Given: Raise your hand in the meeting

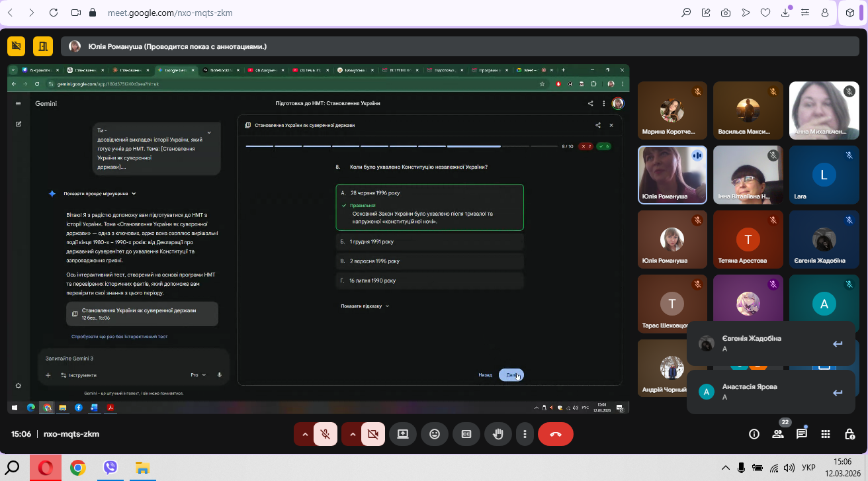Looking at the screenshot, I should (x=498, y=434).
